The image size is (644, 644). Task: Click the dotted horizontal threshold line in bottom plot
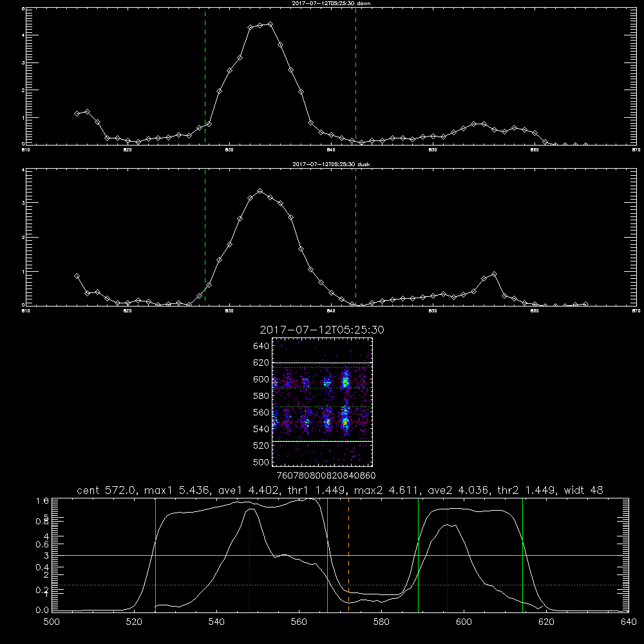[x=340, y=585]
